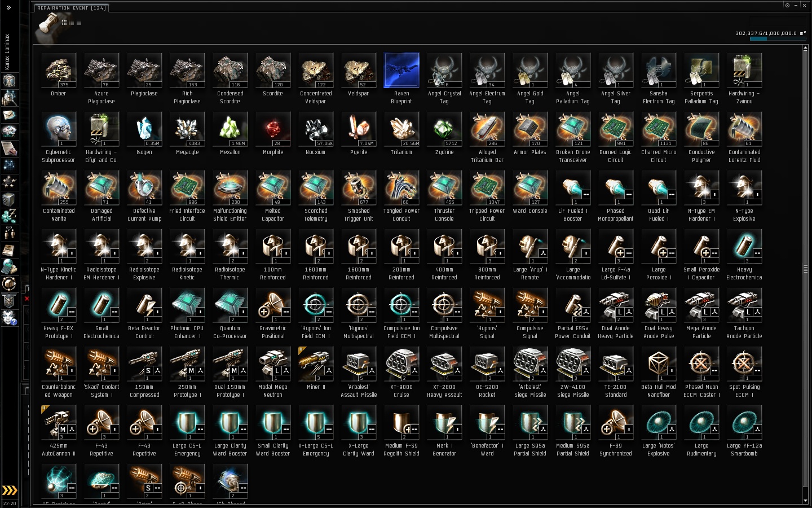The width and height of the screenshot is (812, 508).
Task: Select the Photonic CPU Enhancer I
Action: pos(187,314)
